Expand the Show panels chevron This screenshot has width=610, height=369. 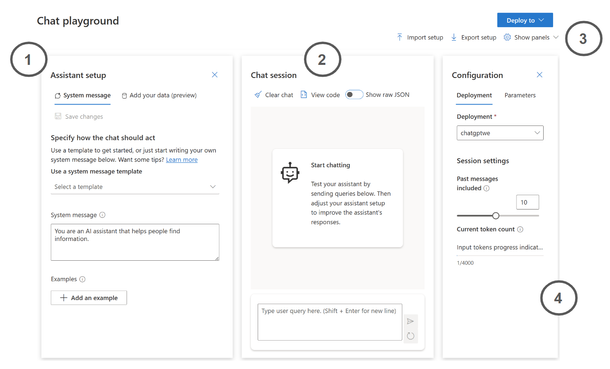[x=556, y=37]
